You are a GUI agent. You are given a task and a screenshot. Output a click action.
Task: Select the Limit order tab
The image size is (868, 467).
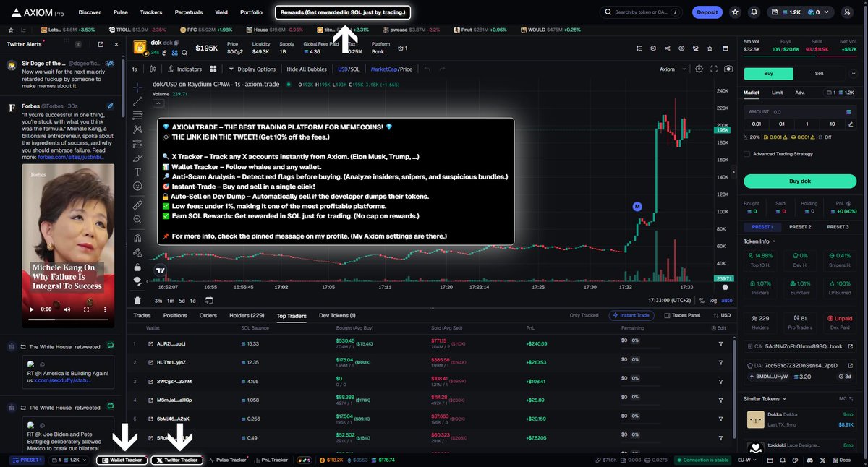point(777,93)
